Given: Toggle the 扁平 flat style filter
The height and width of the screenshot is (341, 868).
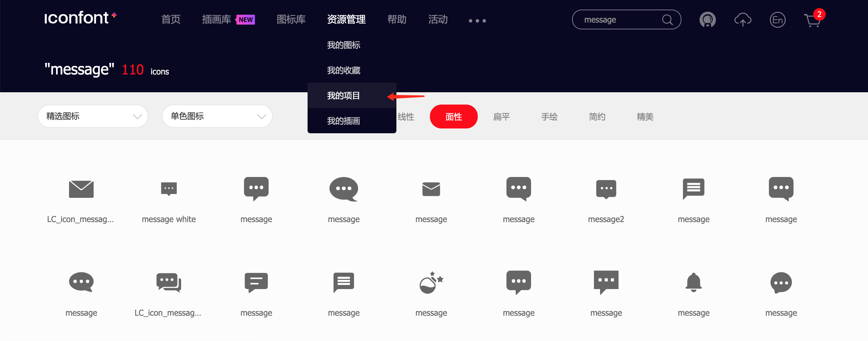Looking at the screenshot, I should pyautogui.click(x=501, y=116).
